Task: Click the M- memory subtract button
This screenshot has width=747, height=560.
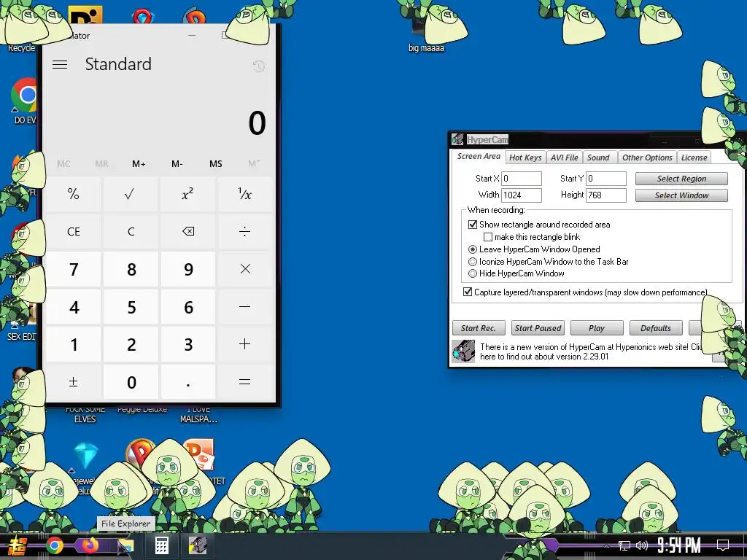Action: (x=177, y=164)
